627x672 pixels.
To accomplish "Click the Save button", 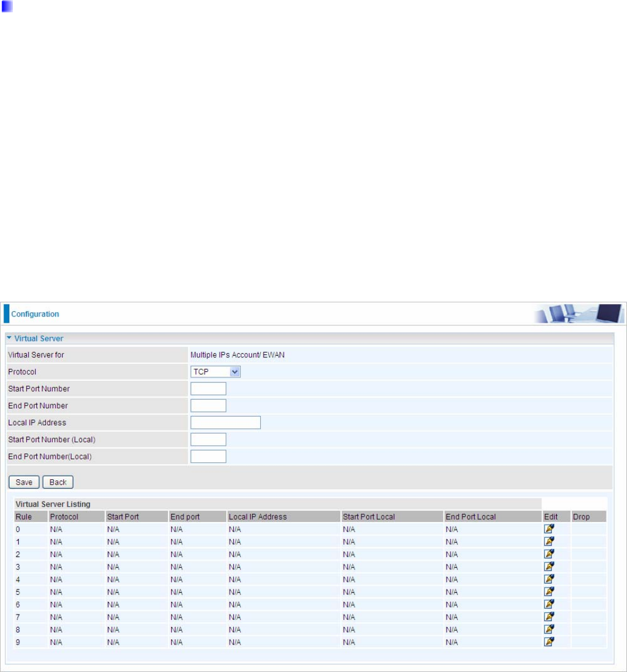I will coord(24,482).
